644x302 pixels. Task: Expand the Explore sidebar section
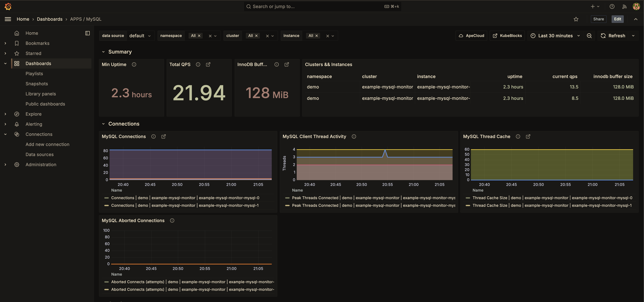[x=5, y=114]
